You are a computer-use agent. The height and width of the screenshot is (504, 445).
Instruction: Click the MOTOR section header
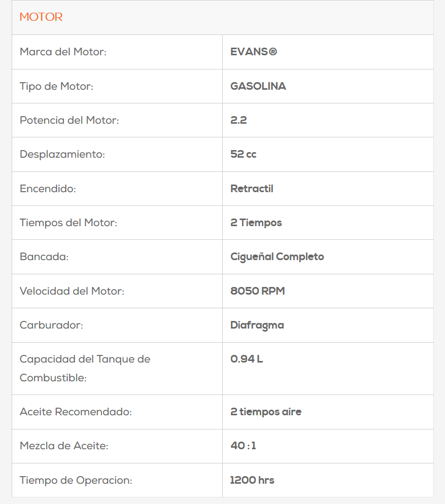tap(41, 17)
